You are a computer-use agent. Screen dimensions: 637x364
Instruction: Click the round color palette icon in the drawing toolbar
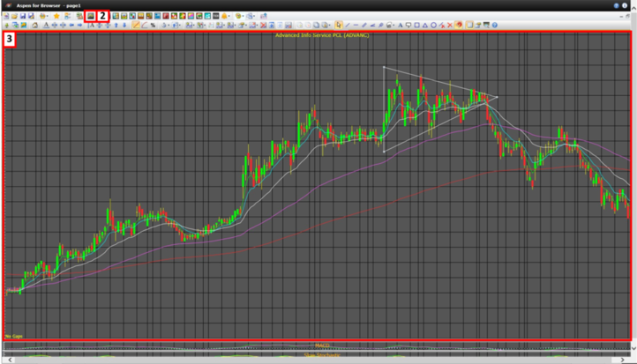[459, 25]
